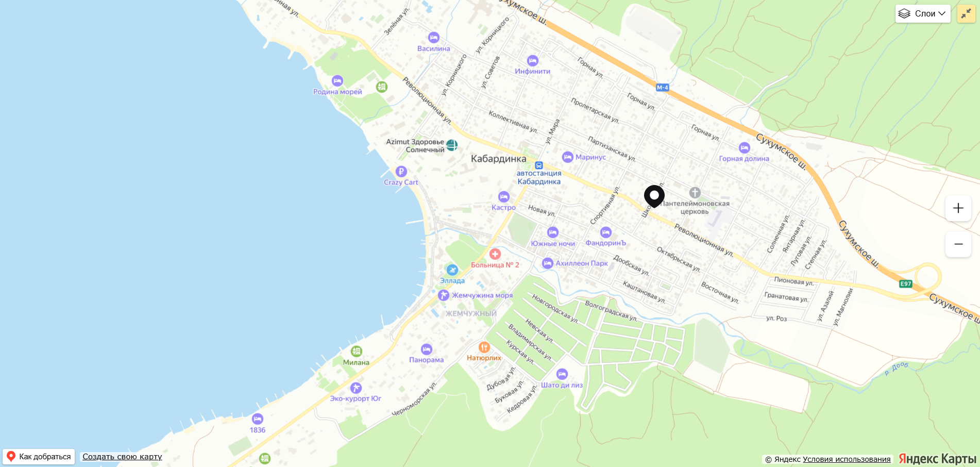This screenshot has height=467, width=980.
Task: Click the Натюрлих restaurant icon
Action: [484, 347]
